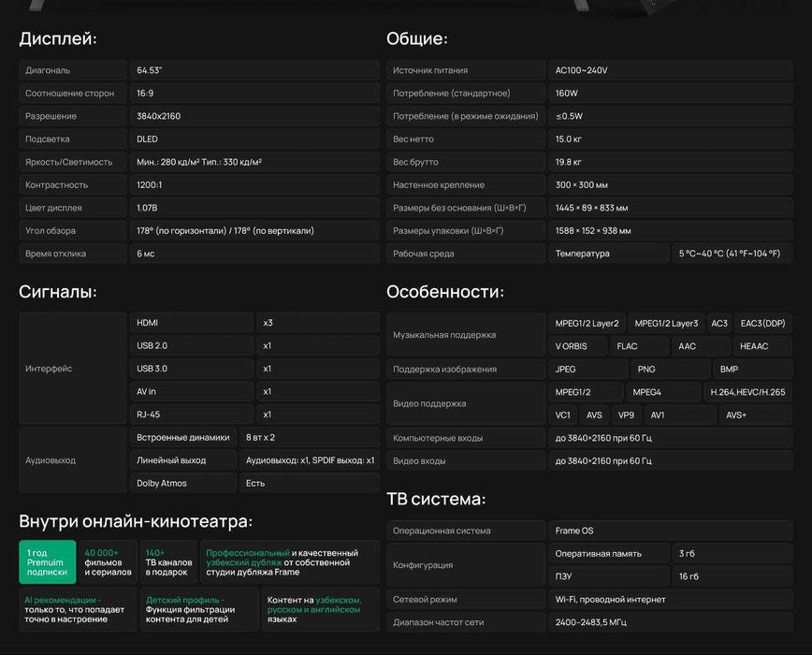Click the "Дисплей:" section heading
Screen dimensions: 812x655
point(58,38)
